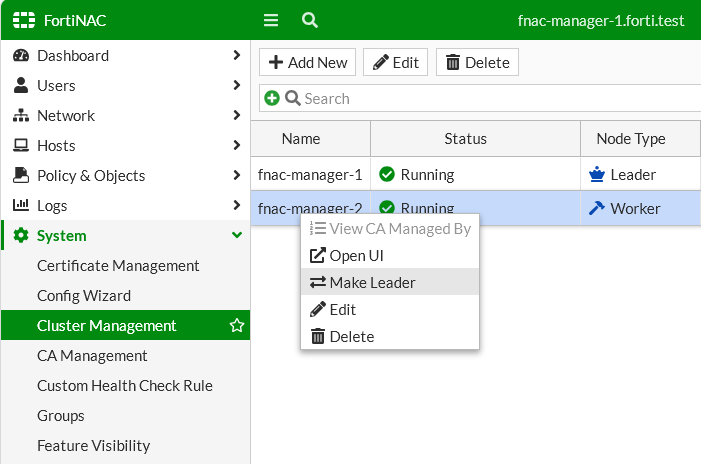Screen dimensions: 701x464
Task: Click the Users person icon
Action: [21, 85]
